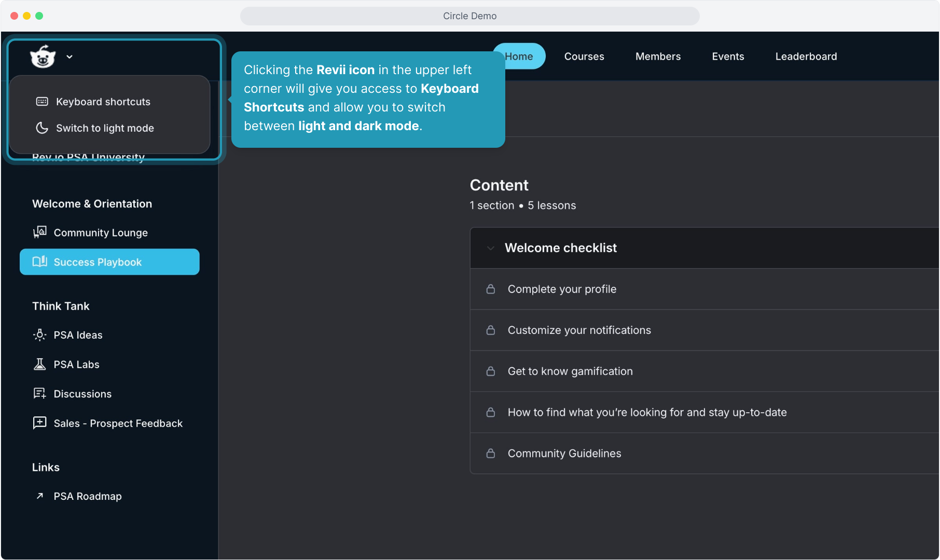940x560 pixels.
Task: View the Leaderboard tab
Action: (x=806, y=57)
